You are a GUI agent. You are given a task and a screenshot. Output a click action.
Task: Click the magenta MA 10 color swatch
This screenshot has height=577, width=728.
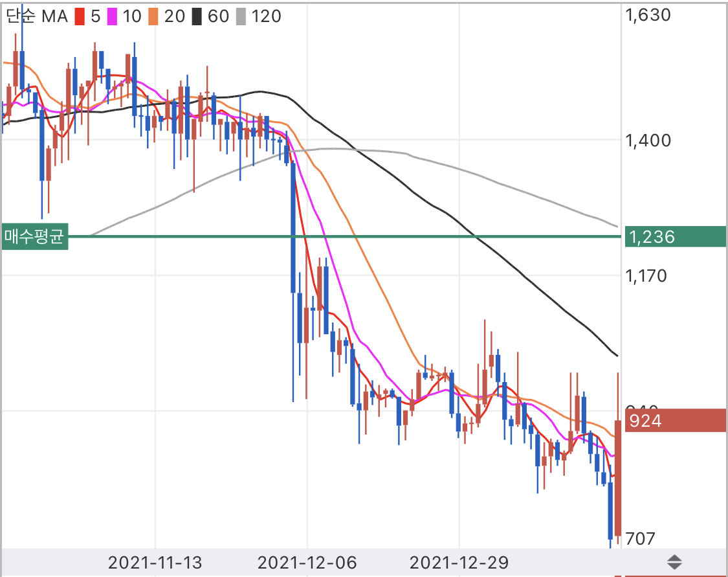point(113,17)
